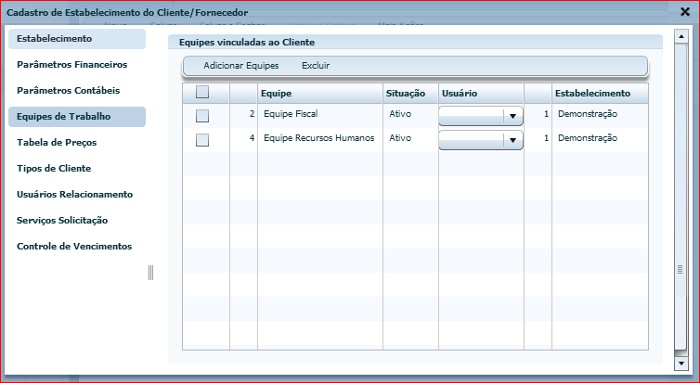Viewport: 700px width, 383px height.
Task: Click Ativo status of Equipe Recursos Humanos
Action: (400, 138)
